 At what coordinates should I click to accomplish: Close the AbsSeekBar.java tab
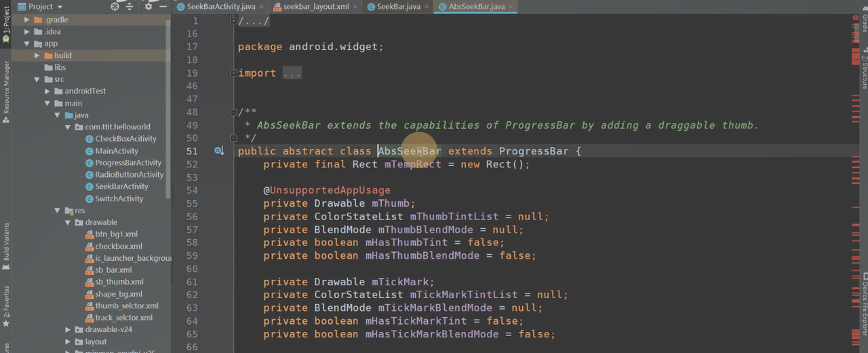coord(510,7)
